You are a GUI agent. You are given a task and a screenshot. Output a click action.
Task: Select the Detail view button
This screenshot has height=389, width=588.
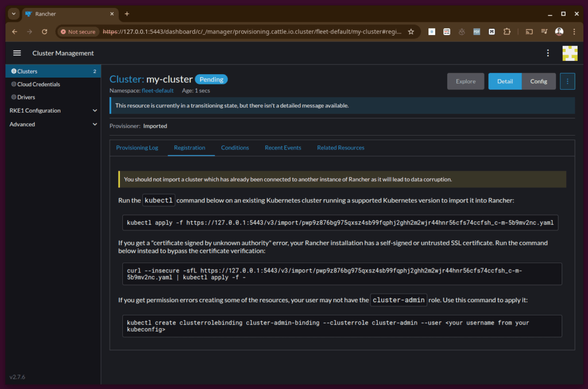tap(505, 81)
